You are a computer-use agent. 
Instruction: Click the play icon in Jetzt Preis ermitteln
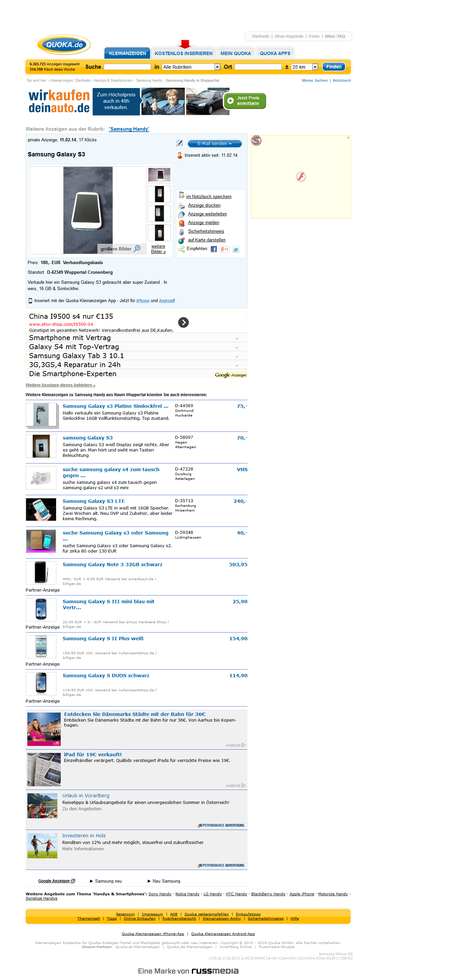click(230, 101)
